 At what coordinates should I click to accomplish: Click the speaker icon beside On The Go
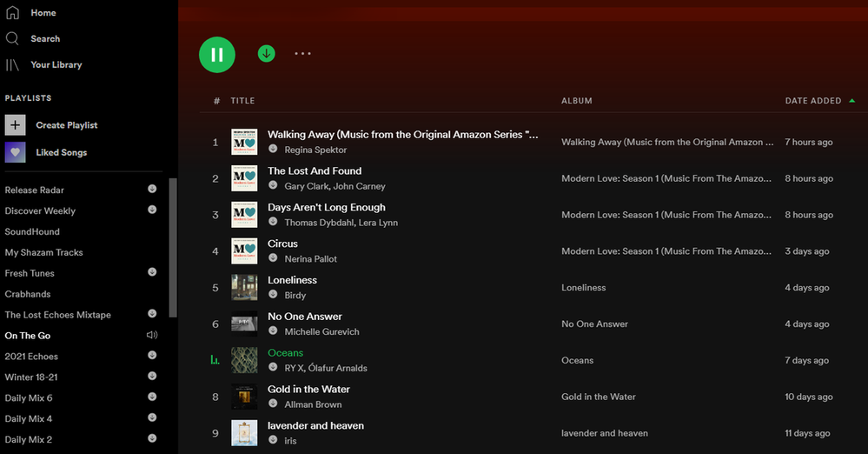click(x=152, y=335)
